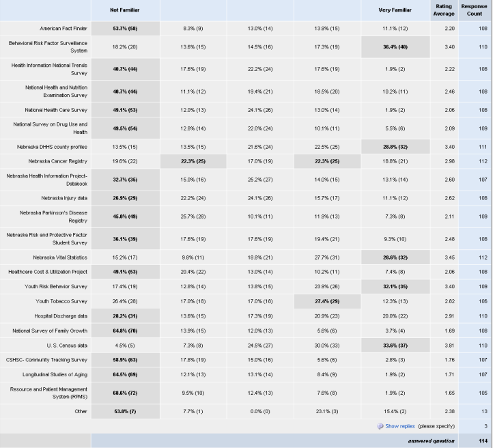This screenshot has height=448, width=495.
Task: Click the Rating Average column header
Action: 444,10
